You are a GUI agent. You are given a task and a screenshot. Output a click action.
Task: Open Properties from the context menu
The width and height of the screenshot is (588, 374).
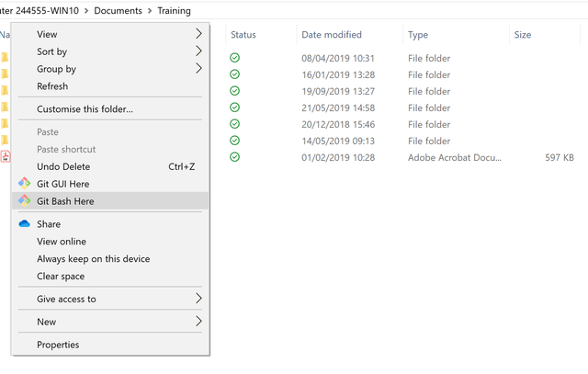pyautogui.click(x=110, y=345)
